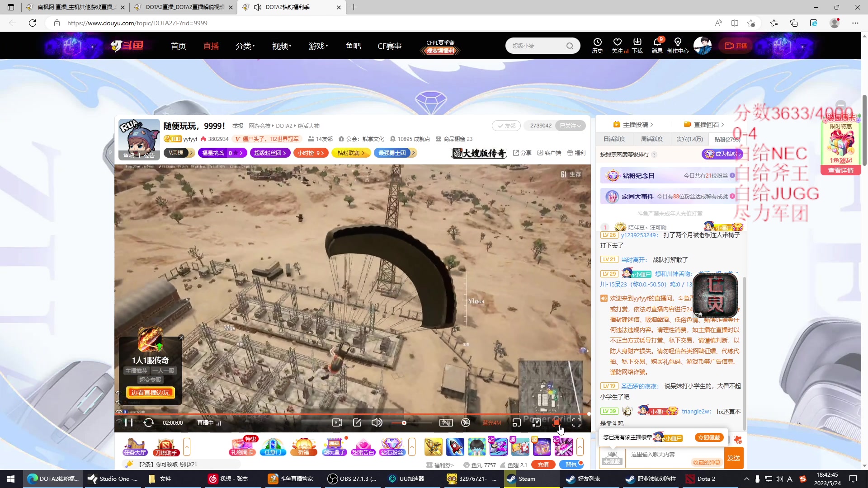This screenshot has height=488, width=868.
Task: Open 超级粉丝团 badge
Action: [x=270, y=153]
